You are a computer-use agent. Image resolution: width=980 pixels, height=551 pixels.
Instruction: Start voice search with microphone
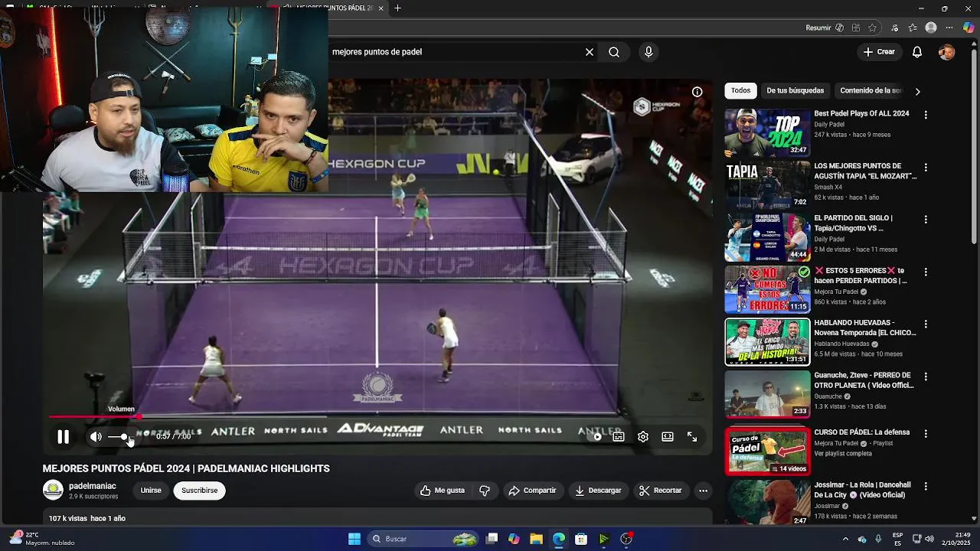pos(648,52)
